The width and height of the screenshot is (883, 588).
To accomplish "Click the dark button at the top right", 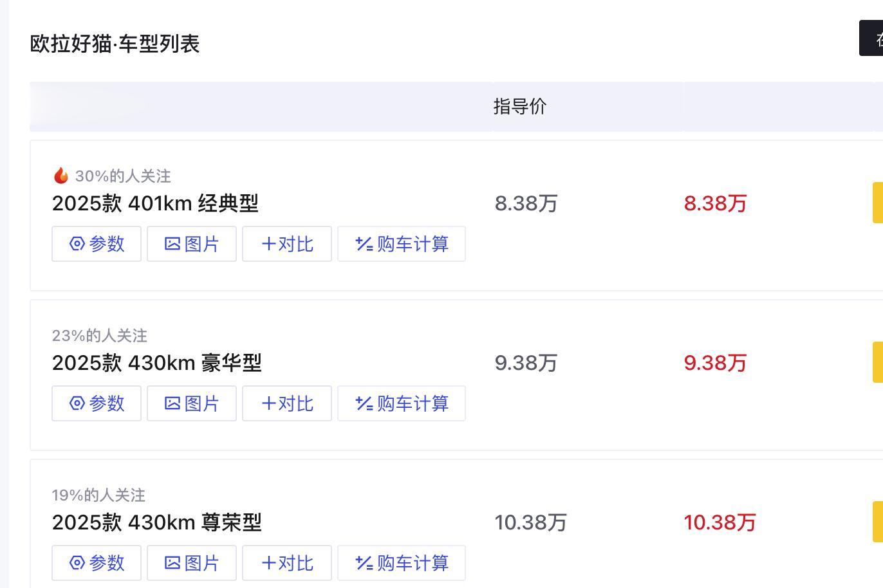I will pyautogui.click(x=871, y=38).
